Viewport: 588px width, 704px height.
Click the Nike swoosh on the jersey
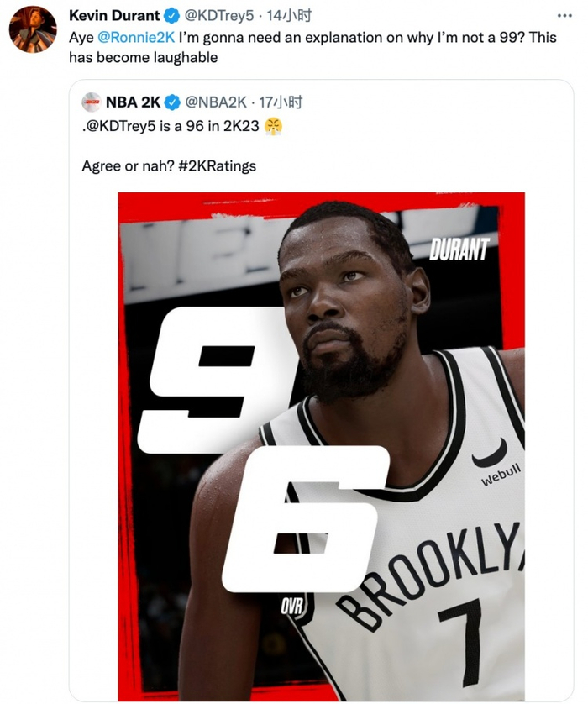coord(489,454)
